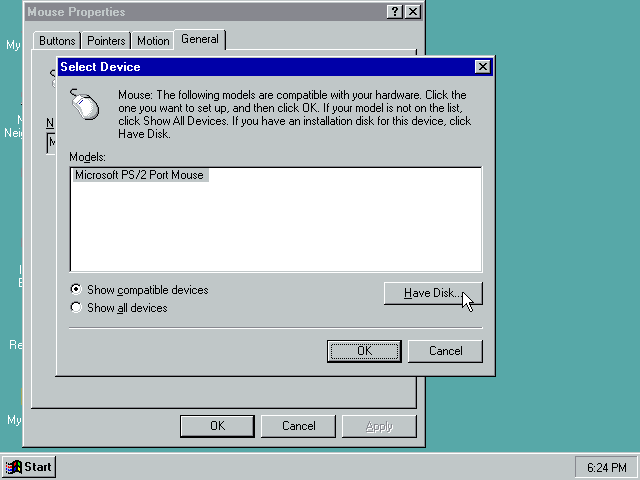Confirm with OK in Select Device

(x=364, y=351)
